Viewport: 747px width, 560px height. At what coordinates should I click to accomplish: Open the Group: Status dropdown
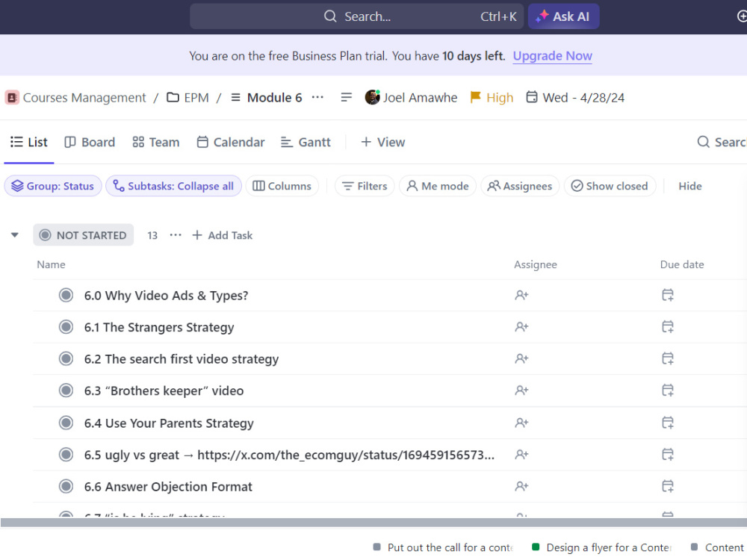[53, 186]
